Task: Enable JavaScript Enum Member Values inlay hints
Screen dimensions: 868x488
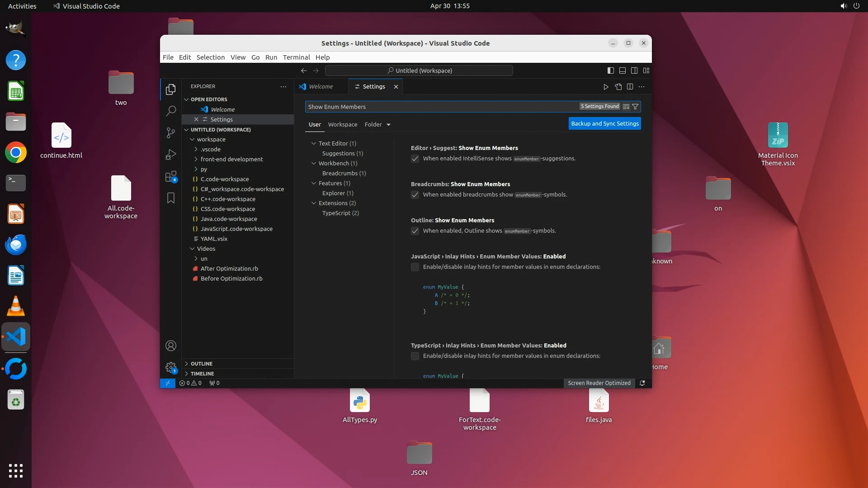Action: pyautogui.click(x=415, y=267)
